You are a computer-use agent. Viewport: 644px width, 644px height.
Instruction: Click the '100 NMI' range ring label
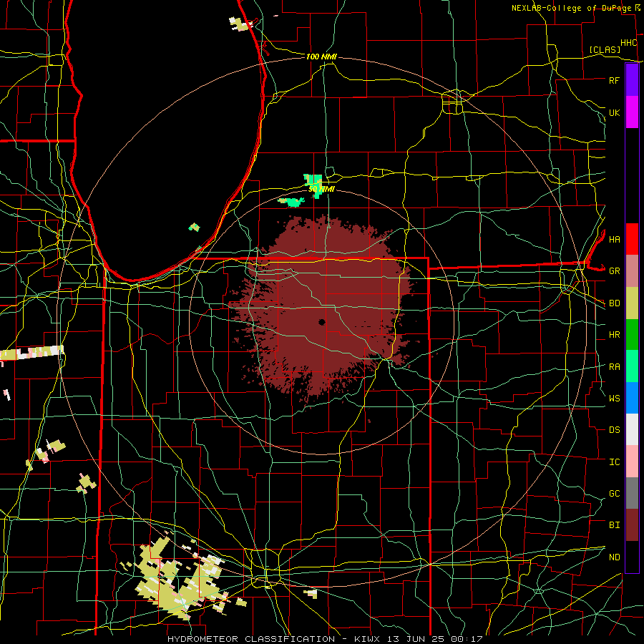(x=321, y=57)
